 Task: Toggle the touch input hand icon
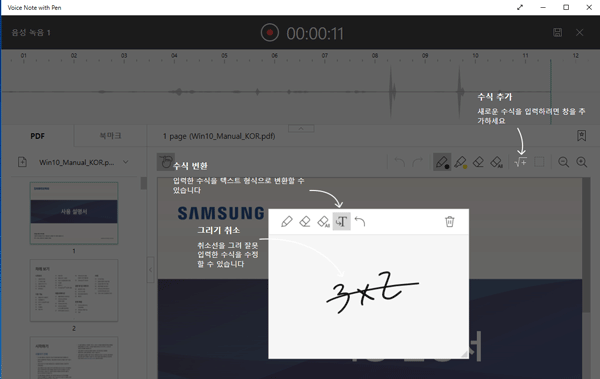click(166, 162)
